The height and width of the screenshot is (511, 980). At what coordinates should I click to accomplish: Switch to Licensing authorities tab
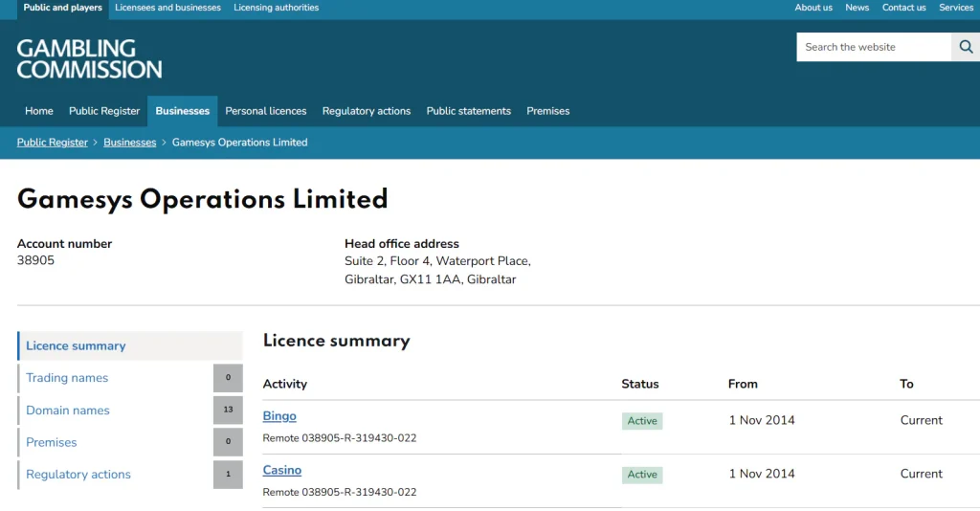point(277,8)
